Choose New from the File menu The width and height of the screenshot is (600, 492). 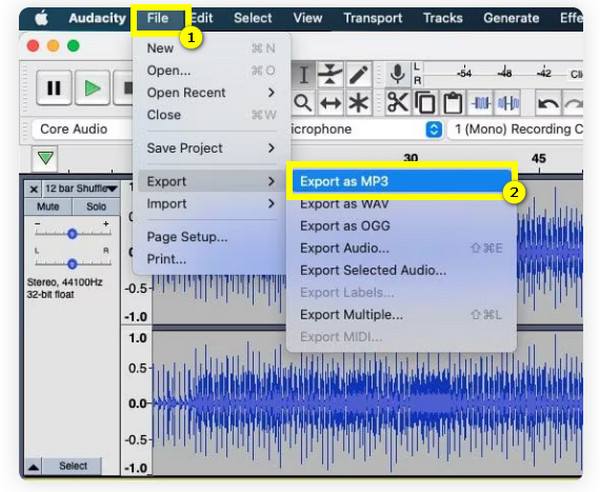point(211,48)
